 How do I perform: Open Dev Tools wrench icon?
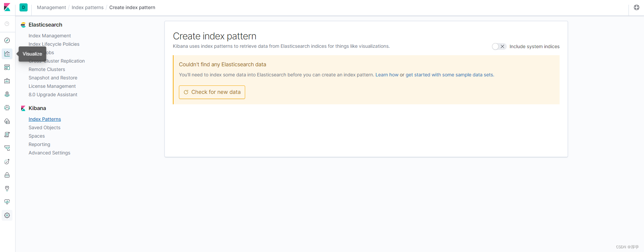click(7, 188)
